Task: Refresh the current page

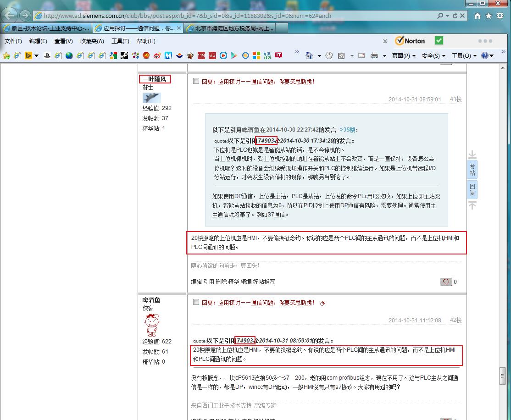Action: tap(455, 16)
